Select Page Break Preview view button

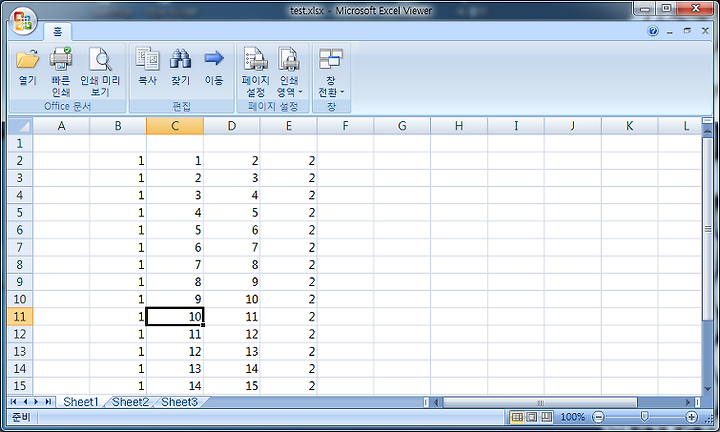[x=546, y=417]
